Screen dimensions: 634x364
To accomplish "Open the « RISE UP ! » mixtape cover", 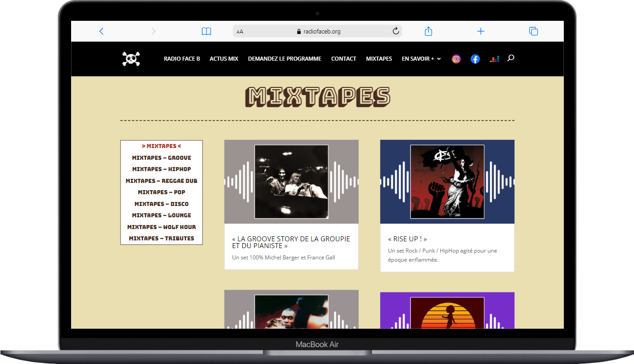I will pyautogui.click(x=447, y=182).
